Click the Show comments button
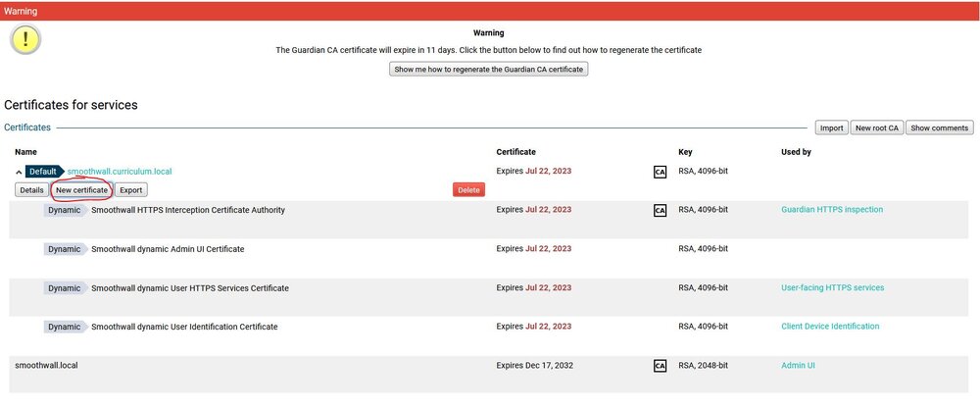980x409 pixels. point(940,128)
